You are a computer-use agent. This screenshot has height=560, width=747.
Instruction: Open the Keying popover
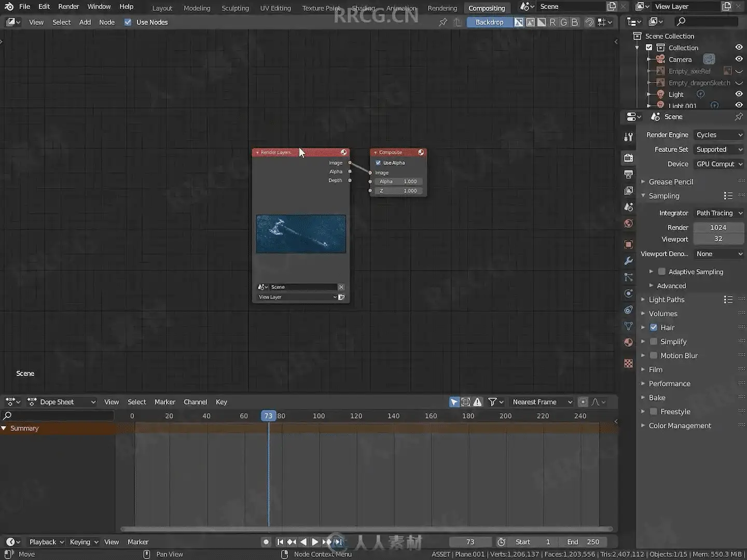pos(84,542)
